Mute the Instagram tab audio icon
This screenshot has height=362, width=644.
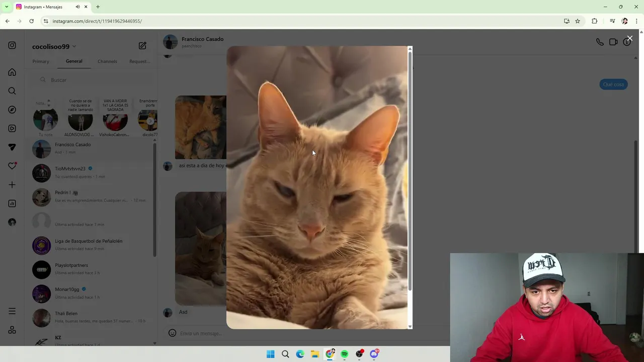(x=77, y=7)
